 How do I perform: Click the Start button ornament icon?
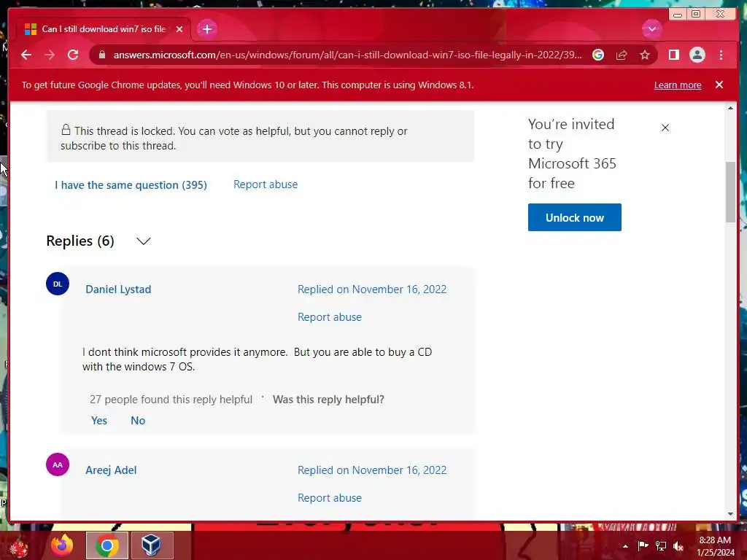coord(19,547)
